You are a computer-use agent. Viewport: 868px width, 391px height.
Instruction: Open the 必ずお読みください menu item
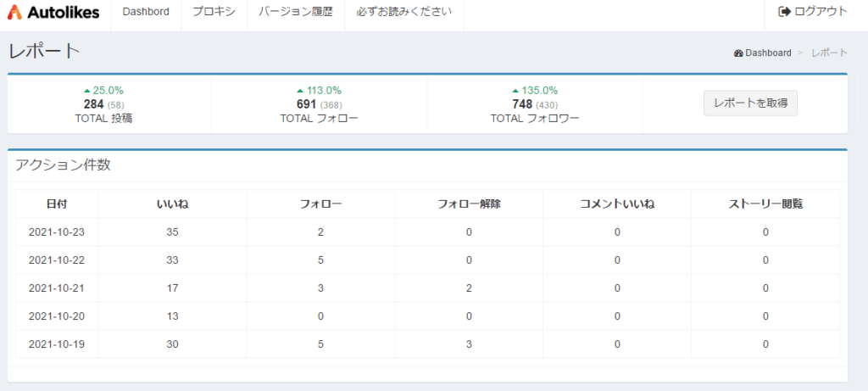click(x=404, y=12)
